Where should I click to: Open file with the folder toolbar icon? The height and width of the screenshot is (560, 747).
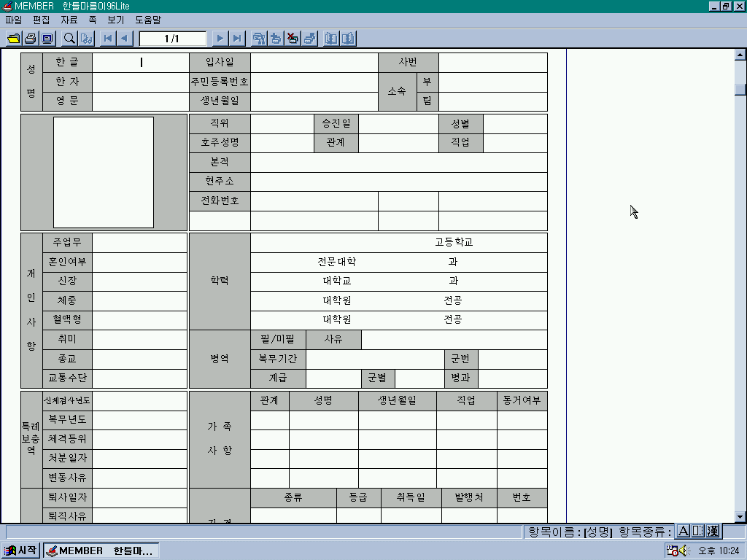coord(13,39)
